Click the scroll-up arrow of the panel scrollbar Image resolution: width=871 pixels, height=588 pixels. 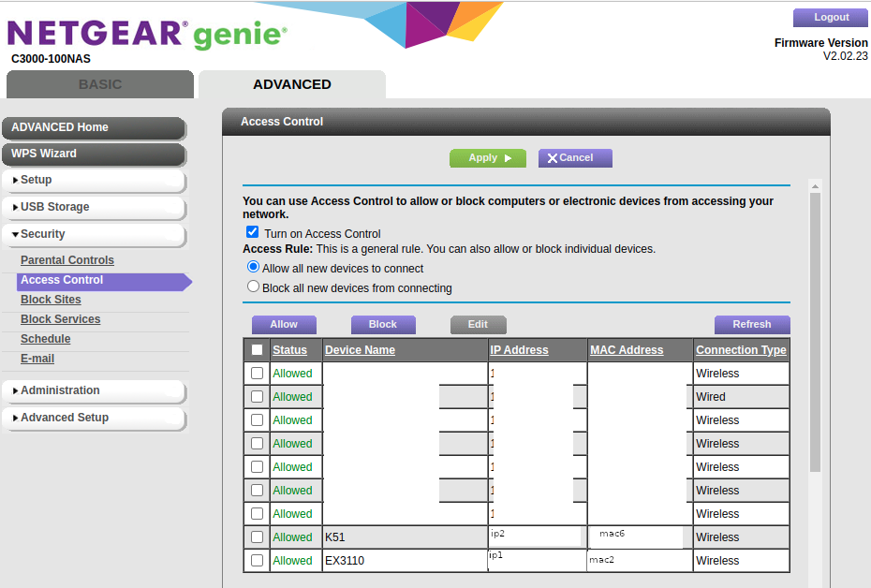point(815,186)
